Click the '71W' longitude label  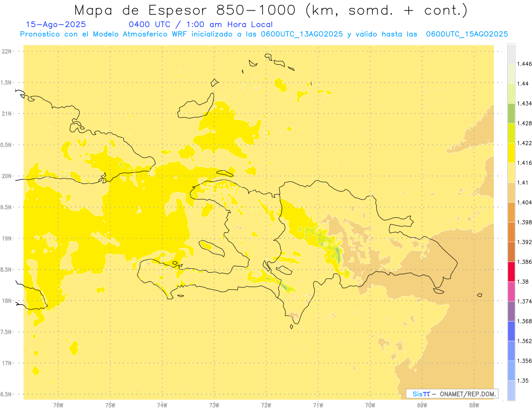[x=318, y=405]
